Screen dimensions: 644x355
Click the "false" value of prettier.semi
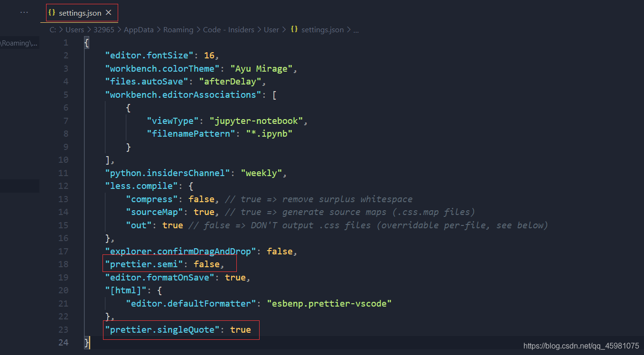tap(207, 264)
